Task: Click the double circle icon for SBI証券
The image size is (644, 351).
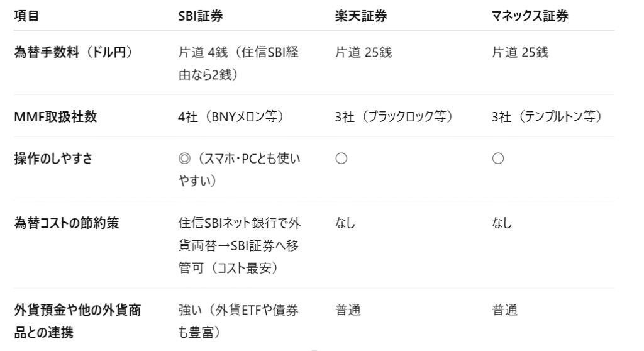Action: [184, 159]
